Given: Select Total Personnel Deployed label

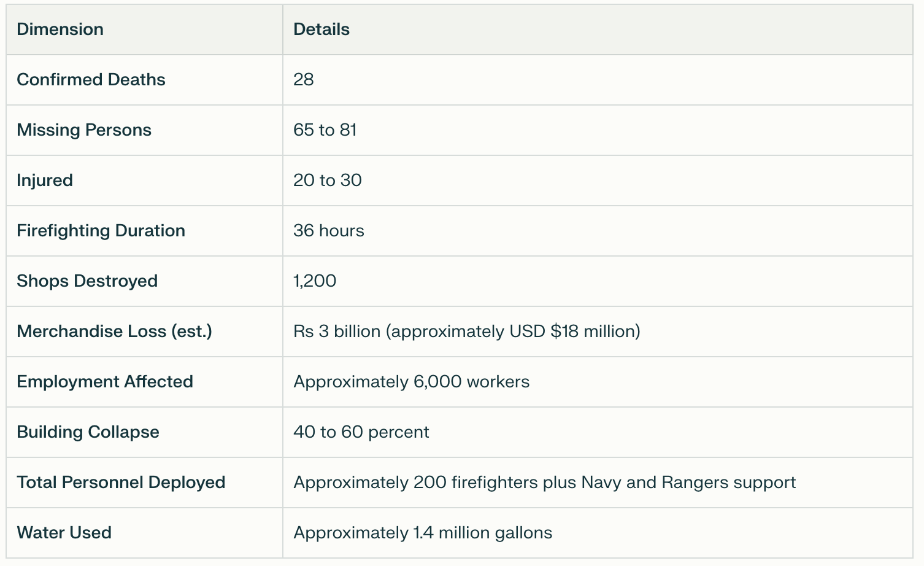Looking at the screenshot, I should [121, 483].
